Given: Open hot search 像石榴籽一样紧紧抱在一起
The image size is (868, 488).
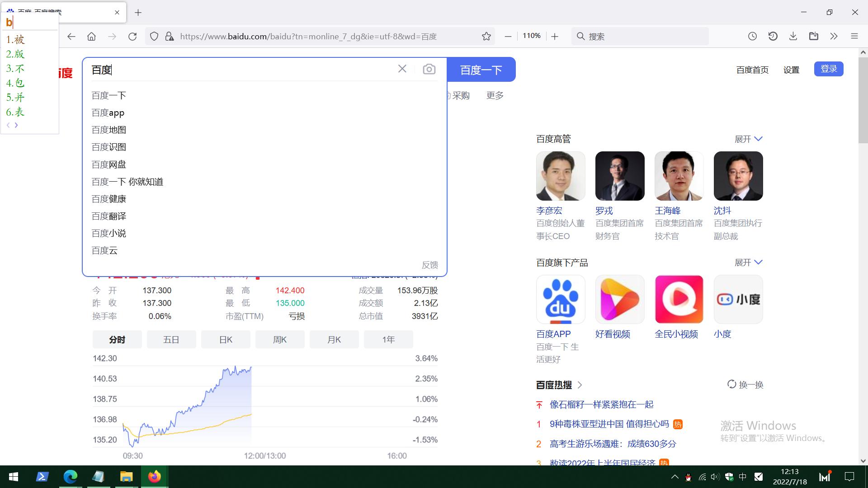Looking at the screenshot, I should click(602, 405).
